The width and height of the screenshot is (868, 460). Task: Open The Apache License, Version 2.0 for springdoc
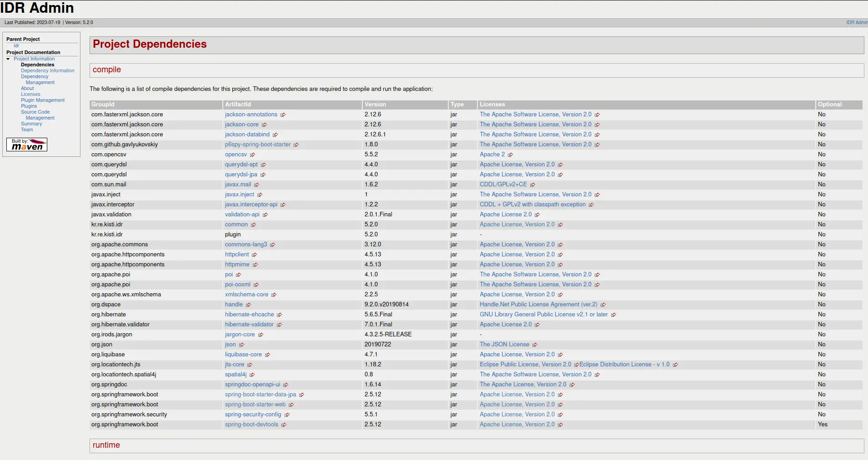[523, 385]
